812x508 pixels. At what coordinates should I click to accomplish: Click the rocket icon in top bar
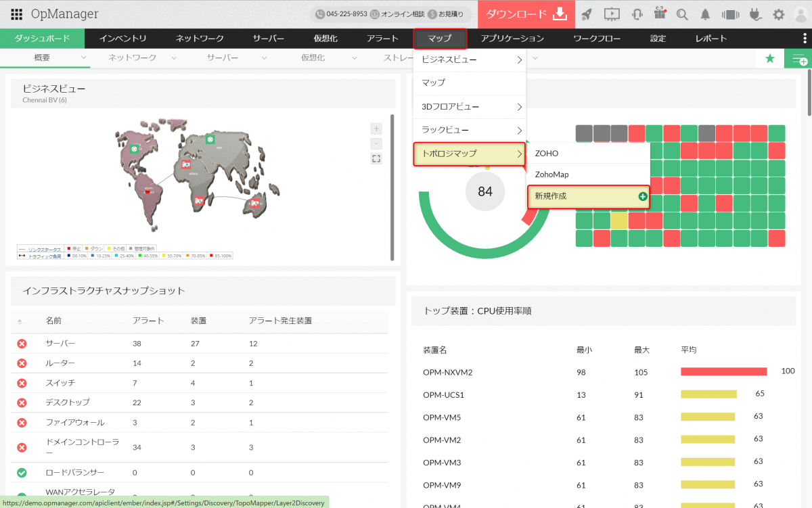(x=587, y=14)
